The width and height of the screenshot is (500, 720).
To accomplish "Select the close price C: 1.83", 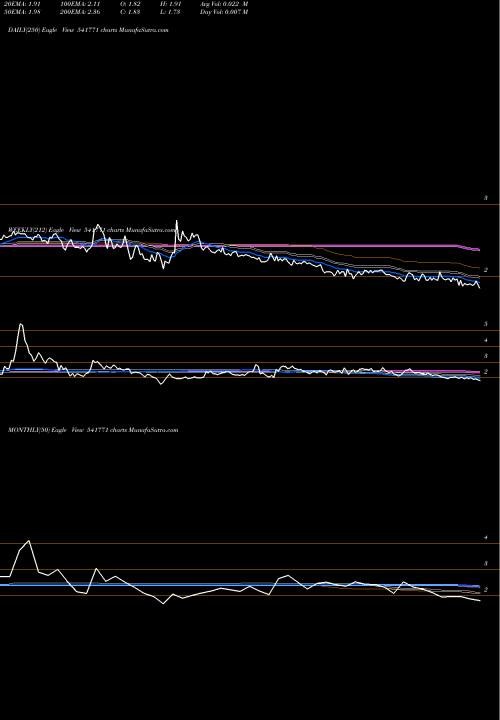I will [x=130, y=12].
